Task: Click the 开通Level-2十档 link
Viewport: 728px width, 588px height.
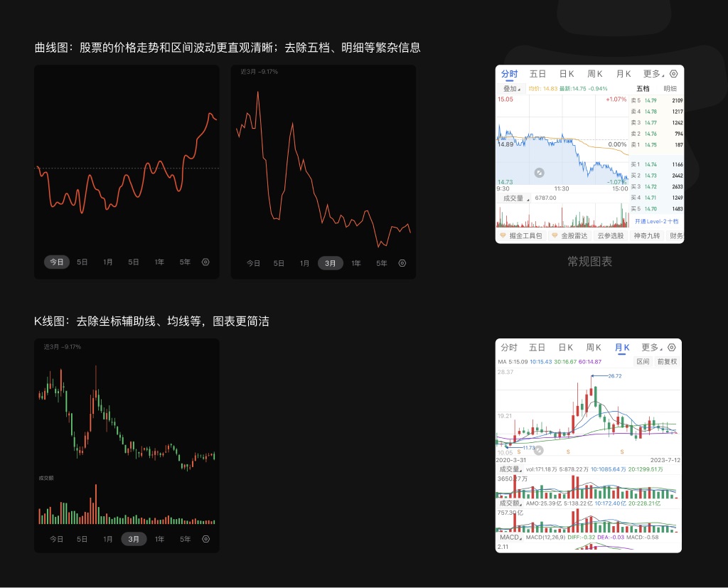Action: point(656,222)
